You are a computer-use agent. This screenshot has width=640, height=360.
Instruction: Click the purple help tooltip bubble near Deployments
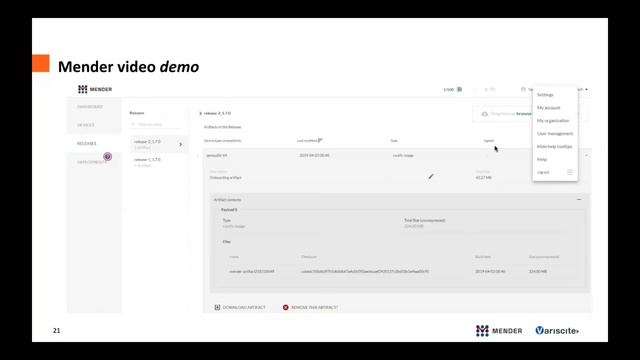tap(107, 156)
